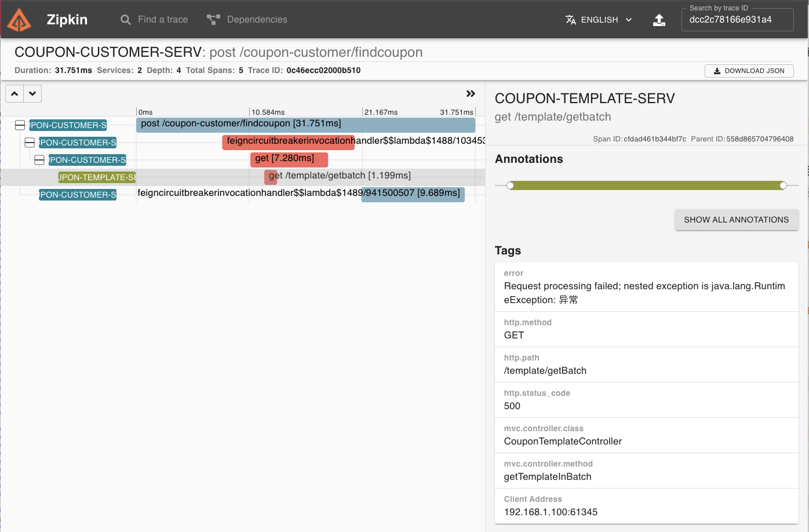Focus the Search by trace ID field

coord(737,20)
